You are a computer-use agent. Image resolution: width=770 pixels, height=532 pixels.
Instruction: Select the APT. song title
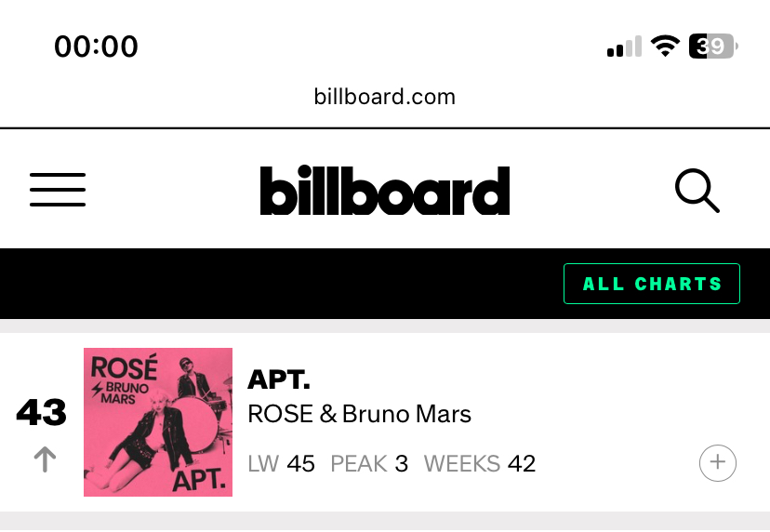click(x=279, y=379)
